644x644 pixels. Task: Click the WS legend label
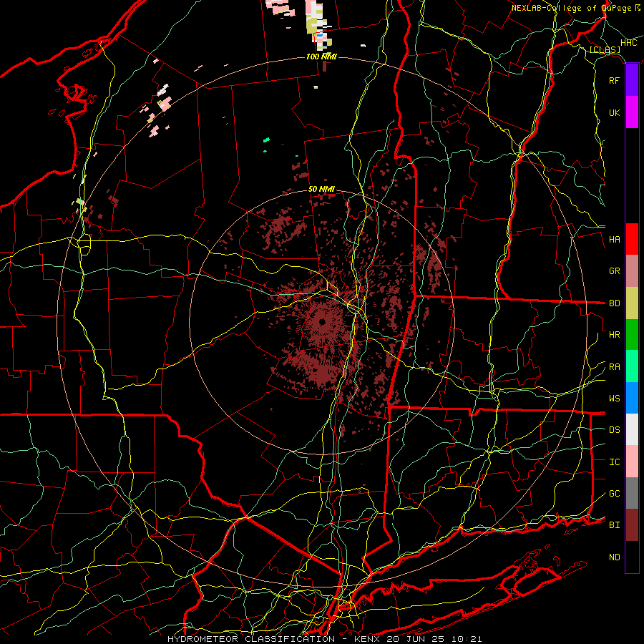click(614, 399)
